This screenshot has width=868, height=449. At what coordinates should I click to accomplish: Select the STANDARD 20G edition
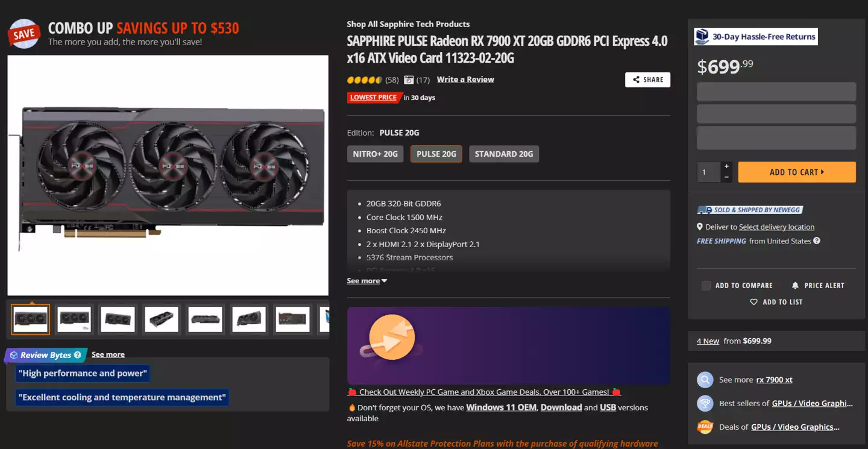click(x=504, y=154)
